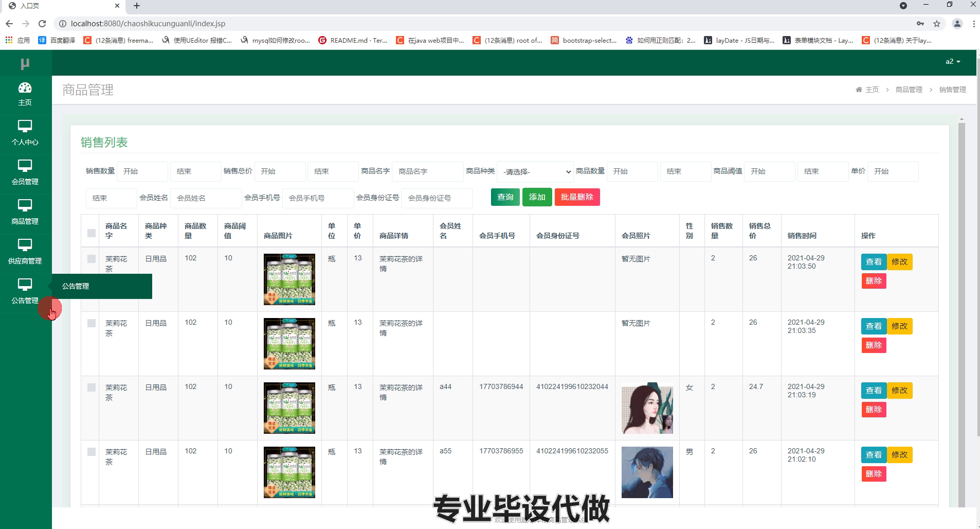Click browser back arrow

click(x=9, y=24)
